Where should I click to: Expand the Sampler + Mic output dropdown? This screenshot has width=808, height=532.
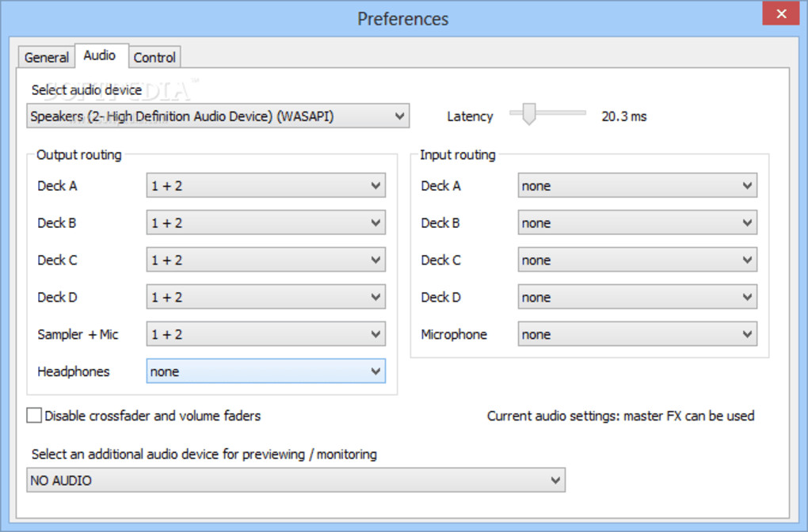pos(266,335)
